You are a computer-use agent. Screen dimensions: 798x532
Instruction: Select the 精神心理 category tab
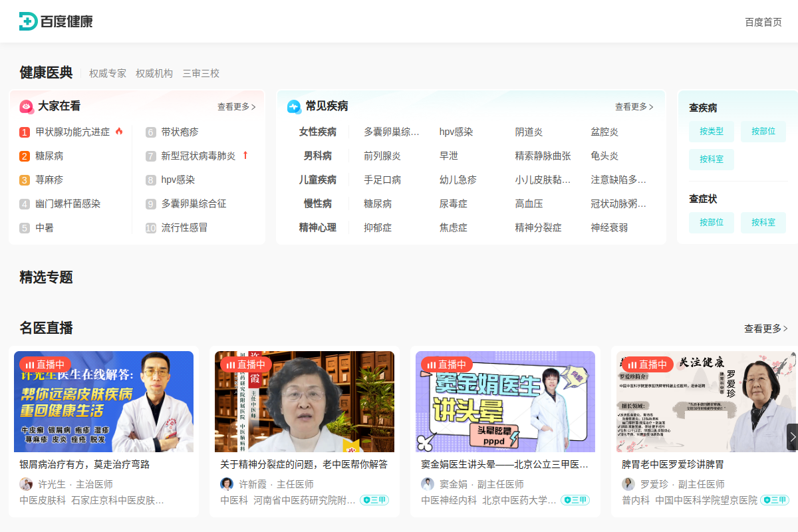pos(318,227)
